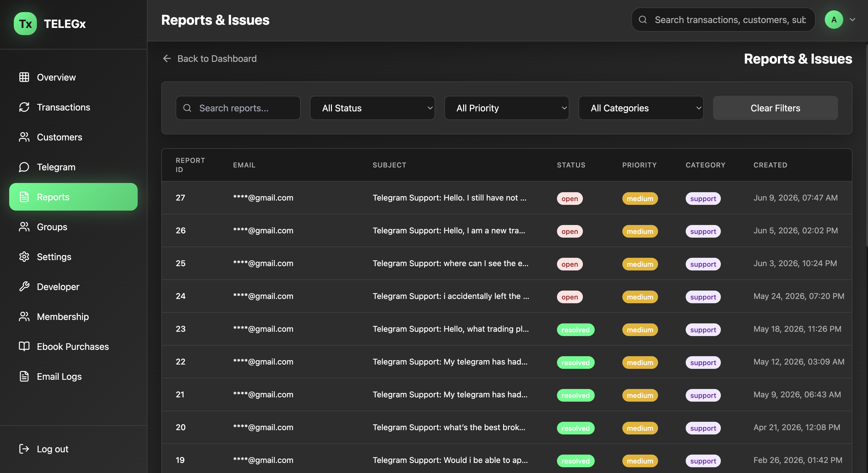Click the Email Logs file icon
Viewport: 868px width, 473px height.
[24, 376]
